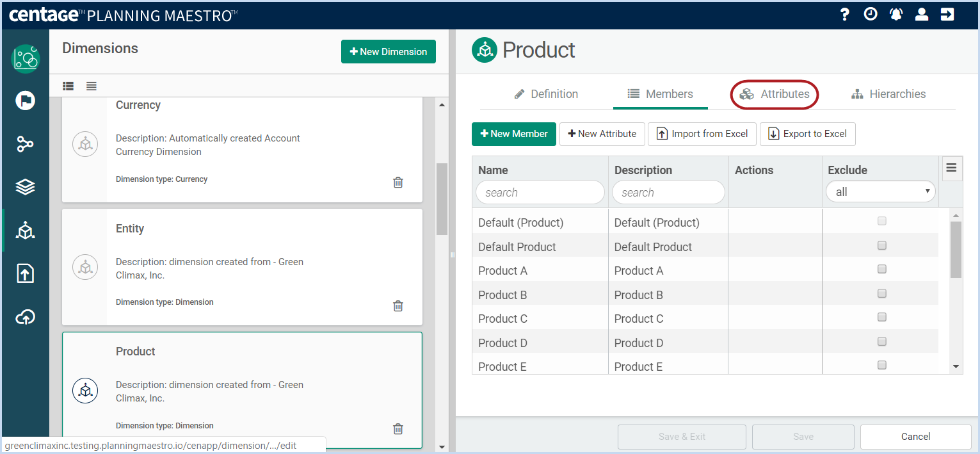Screen dimensions: 980x454
Task: Click the New Dimension button
Action: pyautogui.click(x=389, y=52)
